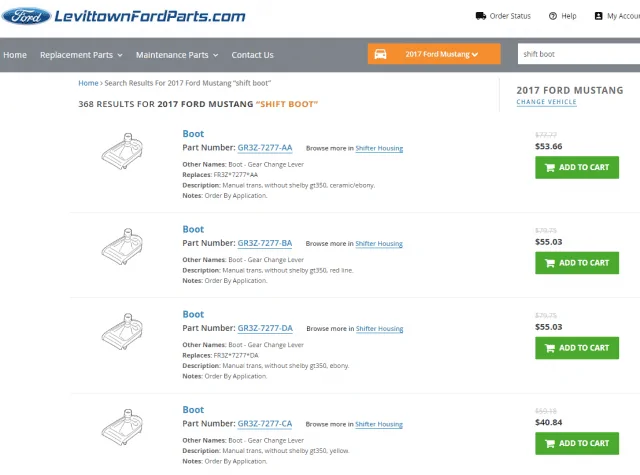Open the 2017 Ford Mustang vehicle dropdown
This screenshot has height=475, width=640.
click(434, 54)
